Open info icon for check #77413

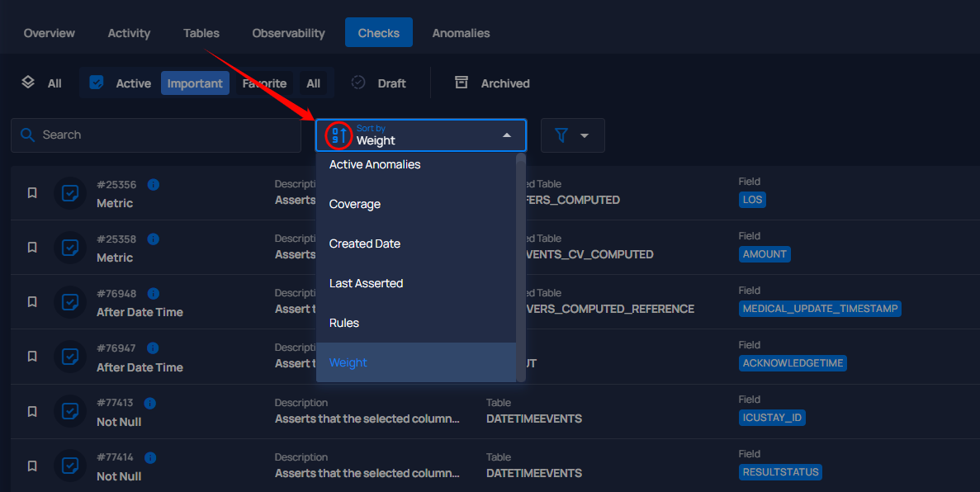pos(150,403)
